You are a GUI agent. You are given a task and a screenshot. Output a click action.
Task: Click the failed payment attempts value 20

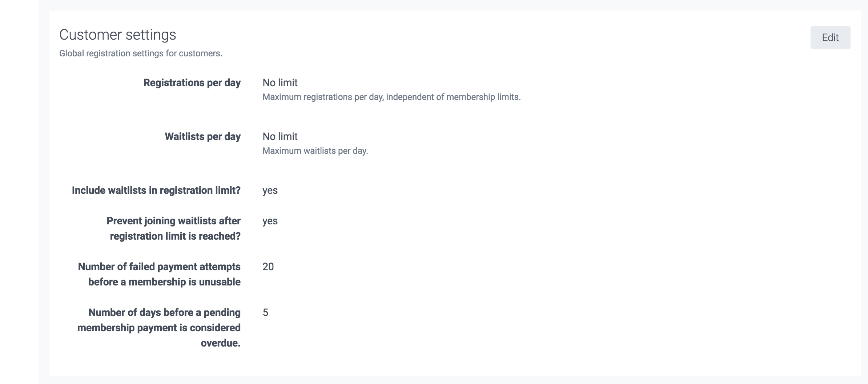(x=268, y=267)
